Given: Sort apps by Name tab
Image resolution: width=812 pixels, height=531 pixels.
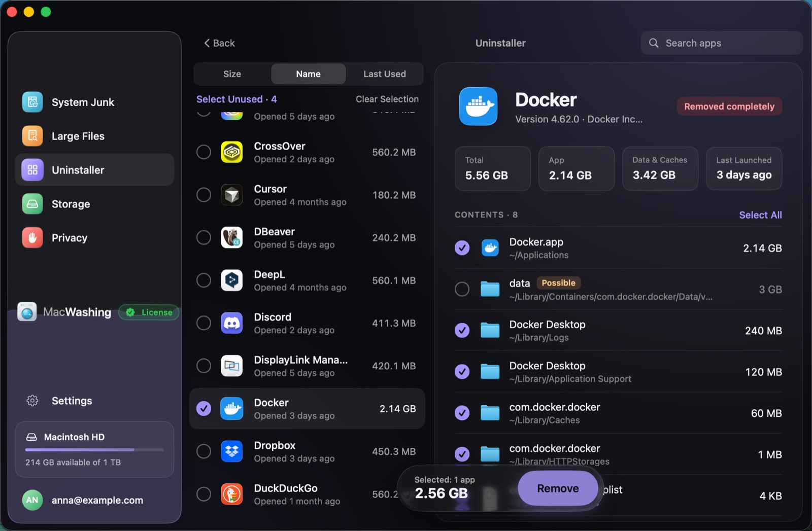Looking at the screenshot, I should tap(309, 74).
